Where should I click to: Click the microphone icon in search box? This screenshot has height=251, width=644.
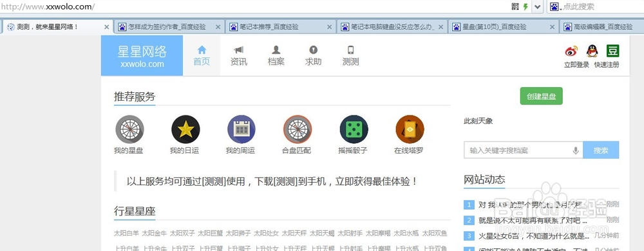576,150
